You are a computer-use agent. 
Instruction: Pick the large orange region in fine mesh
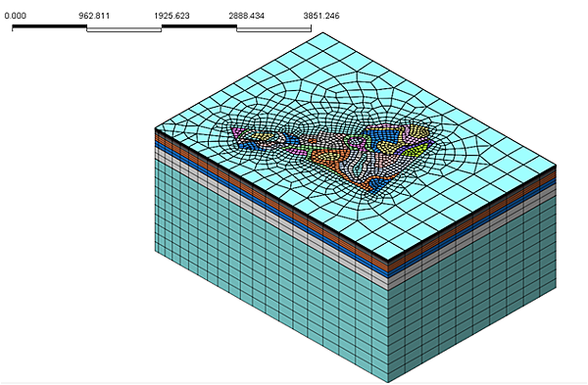[x=328, y=158]
